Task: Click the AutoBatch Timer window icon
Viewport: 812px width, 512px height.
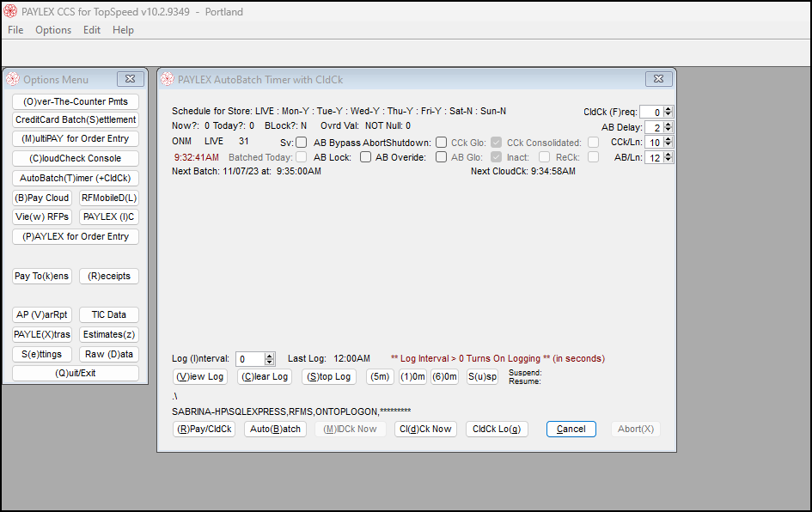Action: pyautogui.click(x=168, y=79)
